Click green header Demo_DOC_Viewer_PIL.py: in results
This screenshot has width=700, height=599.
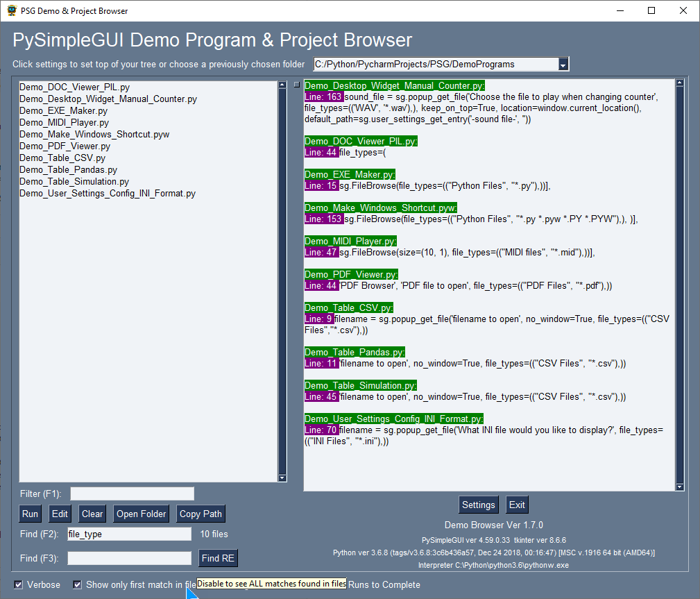[x=361, y=141]
